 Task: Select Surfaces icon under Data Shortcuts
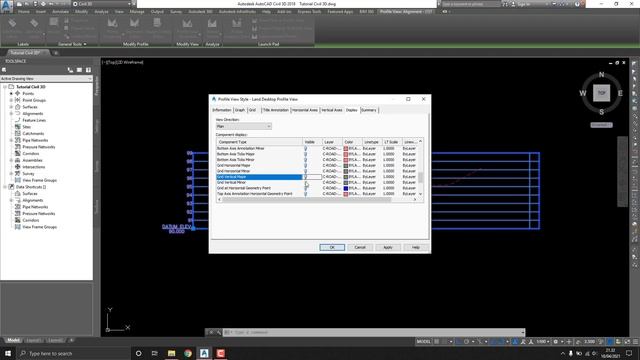(18, 193)
